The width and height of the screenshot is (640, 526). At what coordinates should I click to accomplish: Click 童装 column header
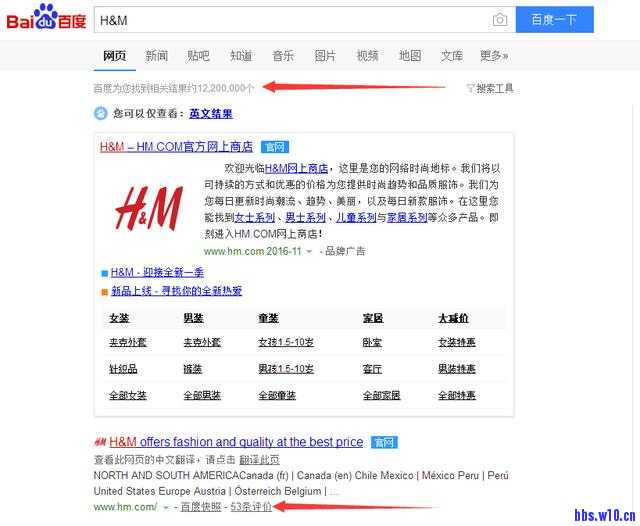(269, 318)
